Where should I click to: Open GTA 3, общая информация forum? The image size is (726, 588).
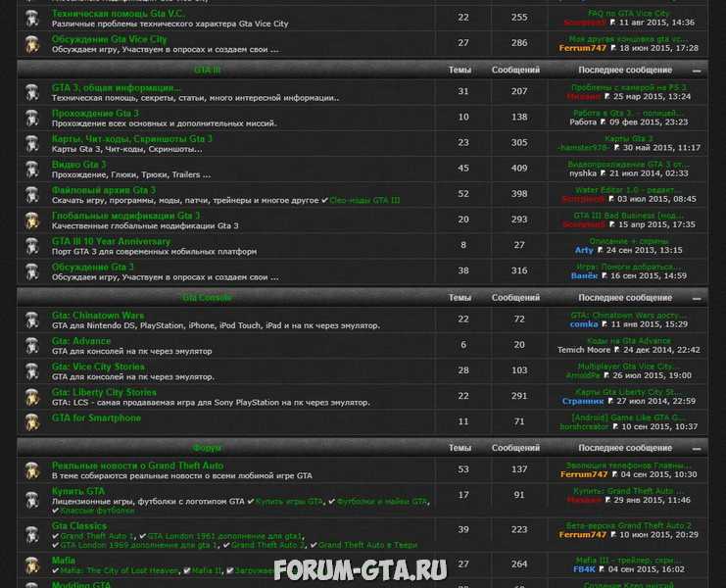click(x=117, y=87)
